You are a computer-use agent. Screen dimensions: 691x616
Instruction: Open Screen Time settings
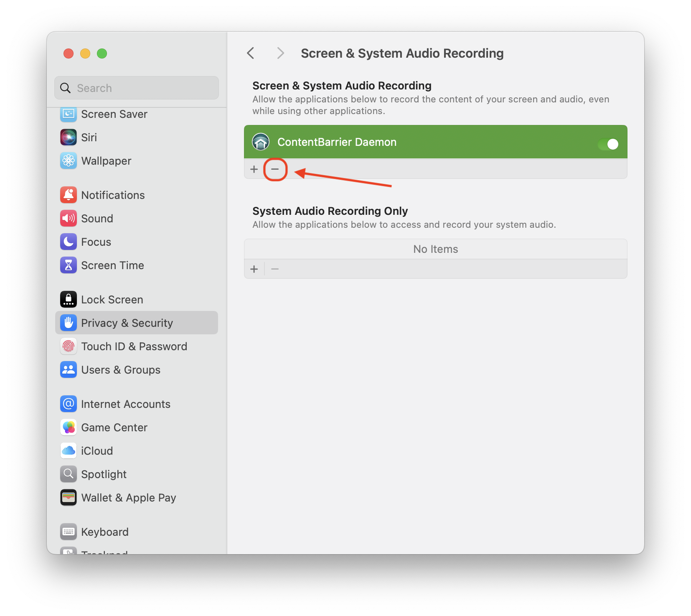tap(112, 265)
